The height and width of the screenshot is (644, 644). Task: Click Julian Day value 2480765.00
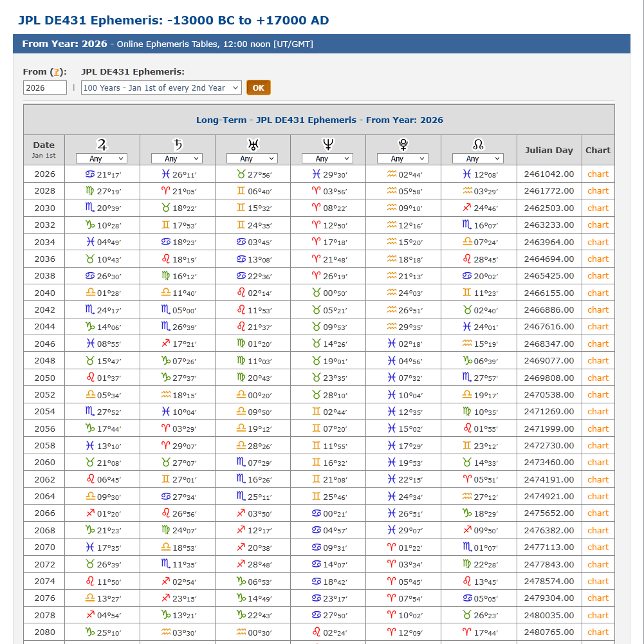(x=549, y=632)
